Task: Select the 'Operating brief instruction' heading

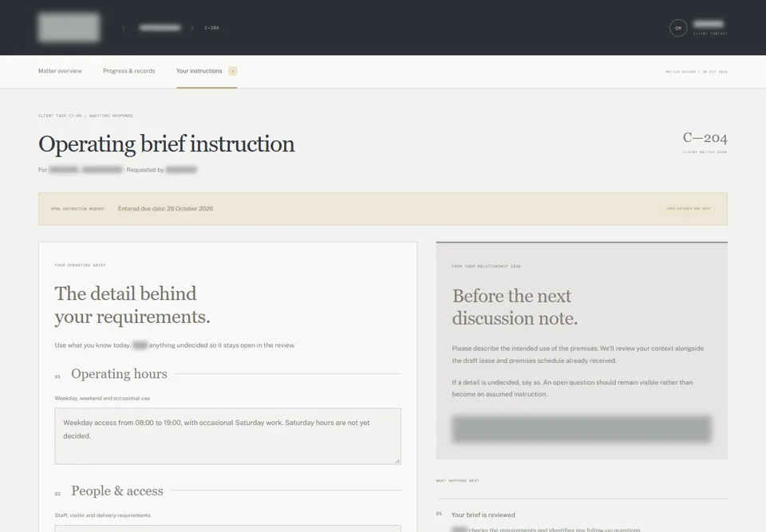Action: pos(167,144)
